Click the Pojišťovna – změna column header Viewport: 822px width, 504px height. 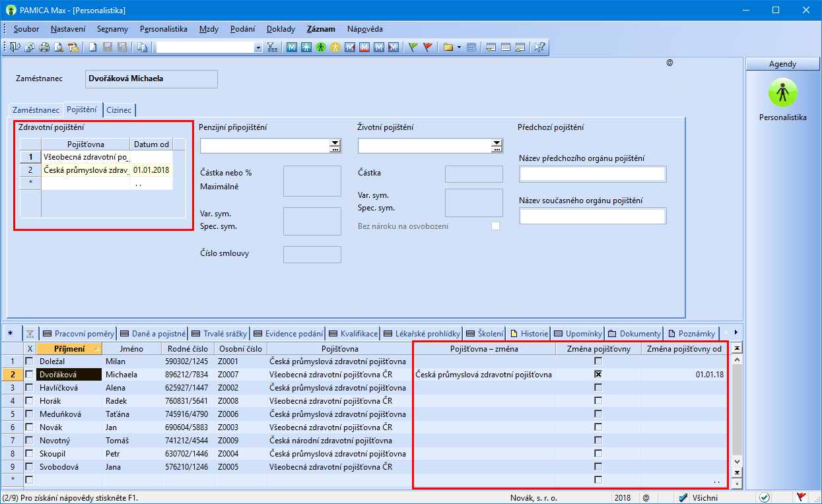coord(484,348)
